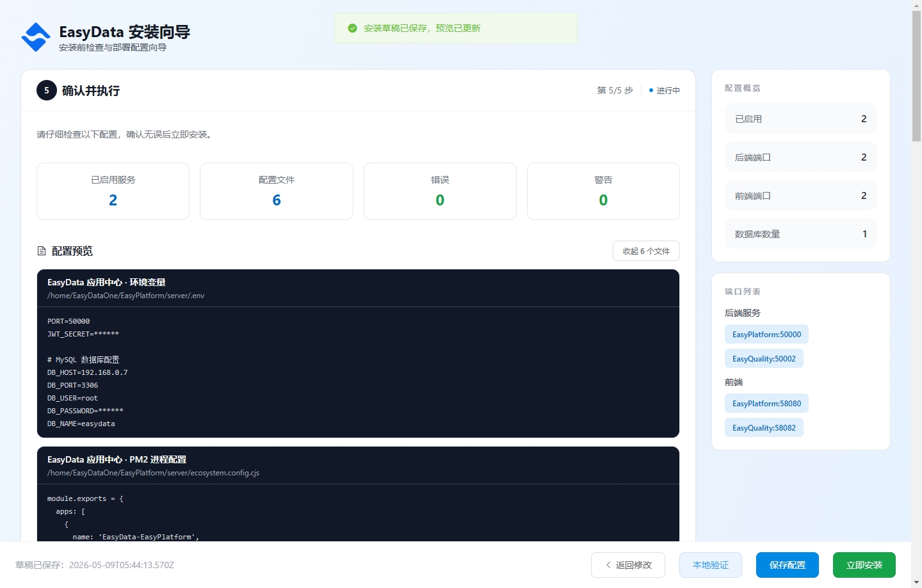Click 返回修改 back button

pyautogui.click(x=628, y=565)
